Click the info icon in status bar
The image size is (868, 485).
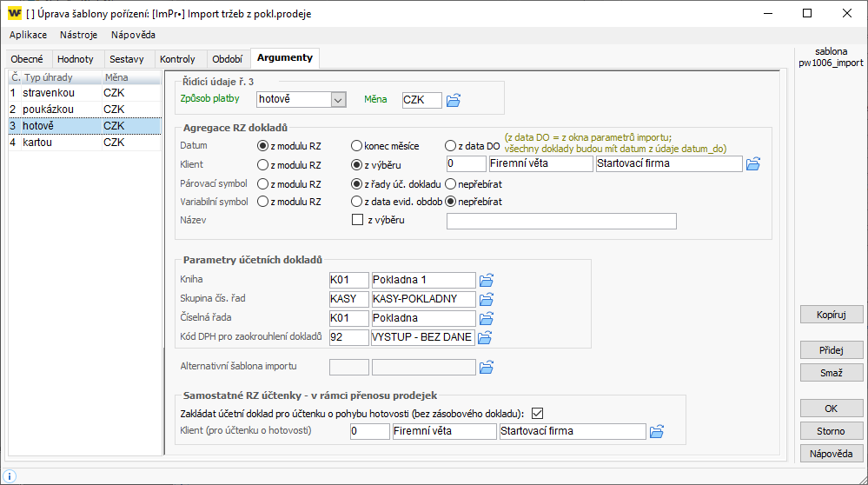point(10,475)
